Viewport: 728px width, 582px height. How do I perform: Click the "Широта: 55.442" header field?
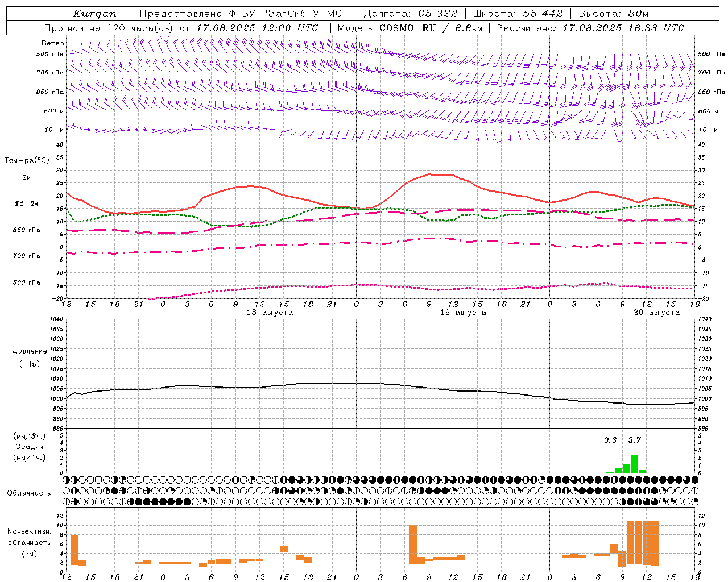pos(518,14)
